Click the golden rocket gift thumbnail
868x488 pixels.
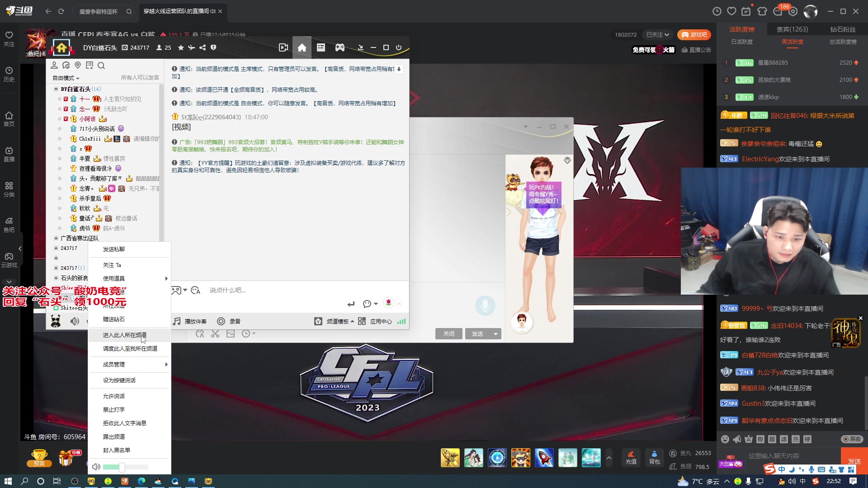point(450,458)
